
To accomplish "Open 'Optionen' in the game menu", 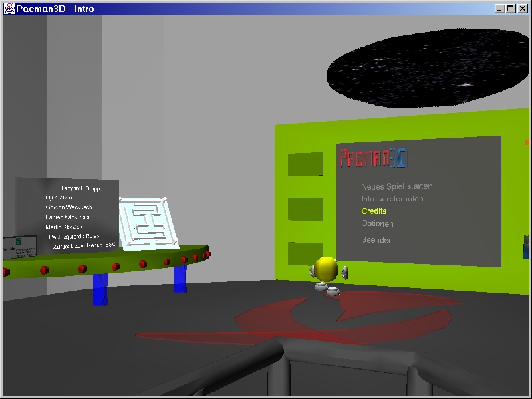I will pos(377,224).
